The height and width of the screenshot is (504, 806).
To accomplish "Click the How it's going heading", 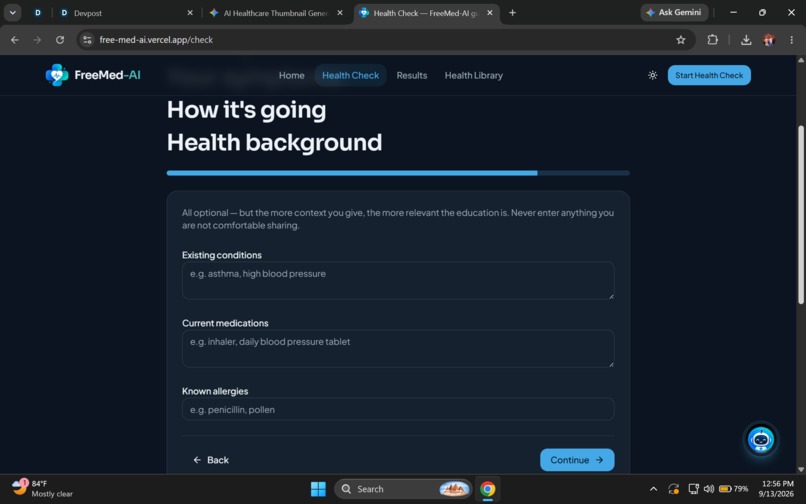I will coord(246,110).
